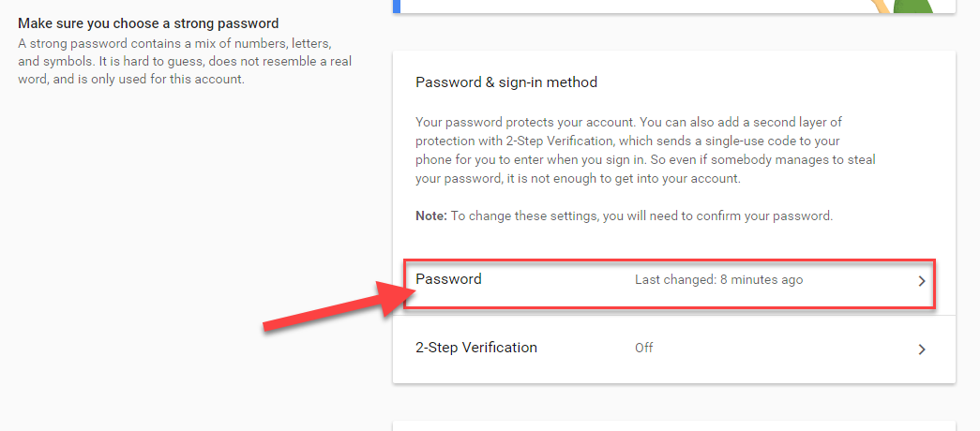Click the red arrow annotation graphic
Viewport: 980px width, 431px height.
pyautogui.click(x=328, y=310)
